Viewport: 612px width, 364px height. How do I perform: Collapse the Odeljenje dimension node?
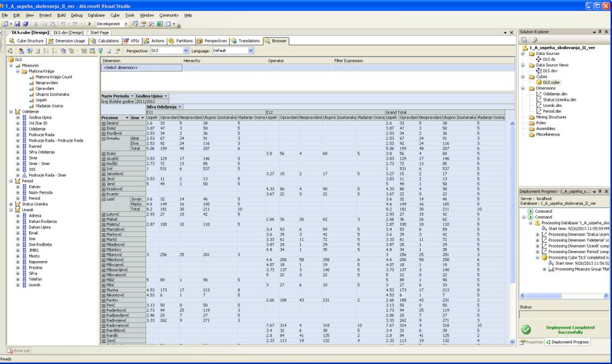click(11, 112)
